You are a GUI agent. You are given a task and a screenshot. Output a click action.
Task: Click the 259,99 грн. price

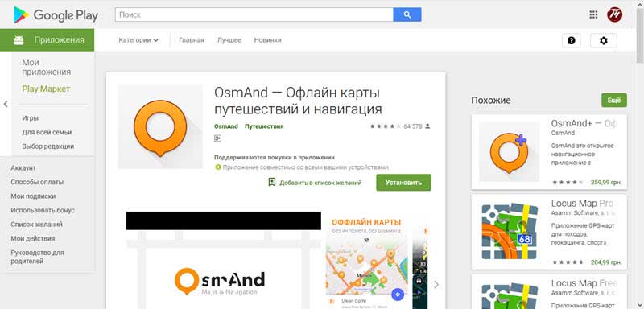click(x=606, y=182)
